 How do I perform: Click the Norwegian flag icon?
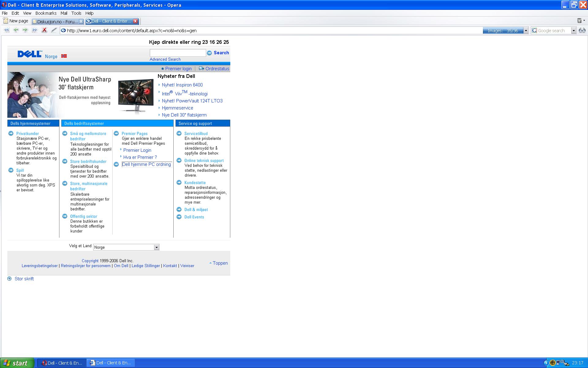click(x=64, y=56)
